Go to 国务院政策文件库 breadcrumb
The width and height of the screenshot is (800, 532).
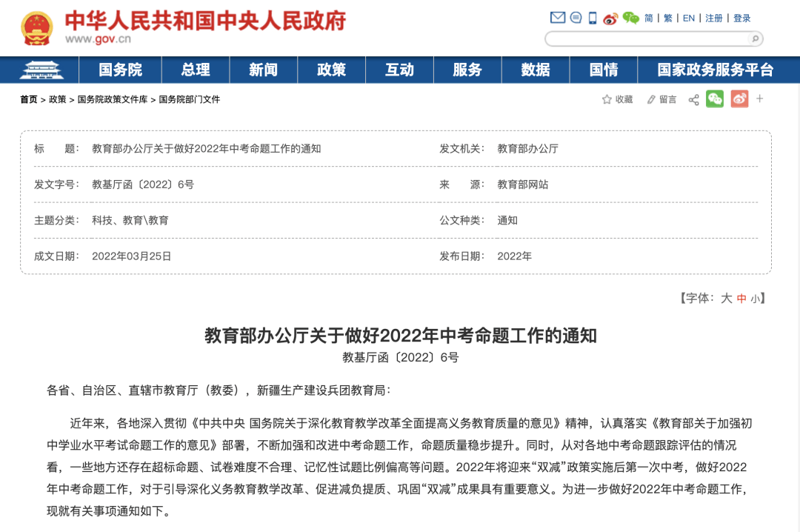coord(113,99)
